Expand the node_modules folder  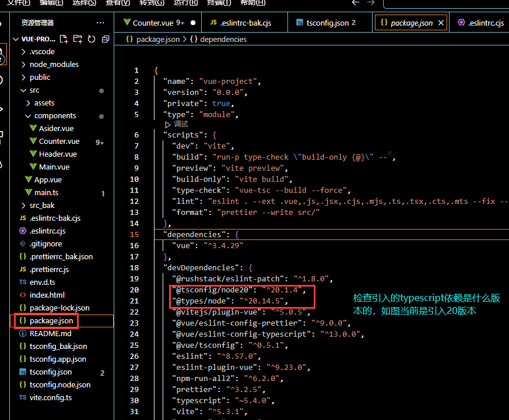[23, 64]
